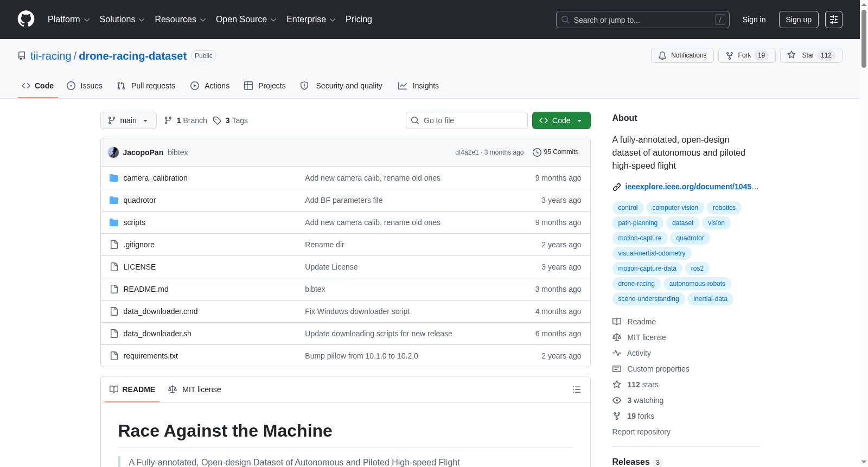Screen dimensions: 868x467
Task: Click the Notifications bell button
Action: pos(682,55)
